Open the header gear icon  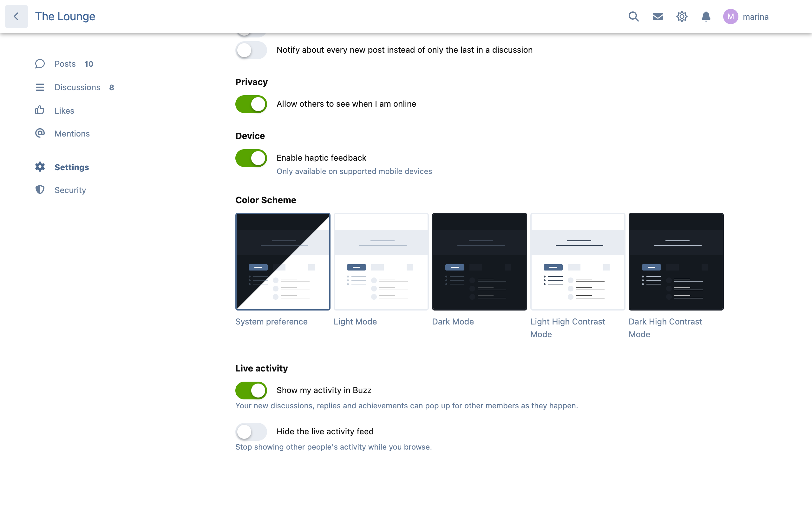click(x=682, y=16)
